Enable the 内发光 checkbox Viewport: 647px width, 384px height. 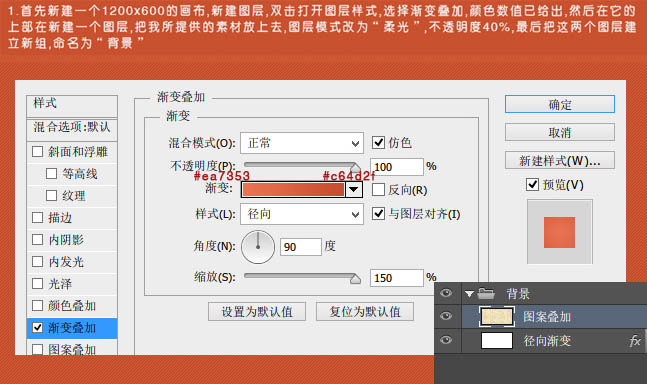38,261
